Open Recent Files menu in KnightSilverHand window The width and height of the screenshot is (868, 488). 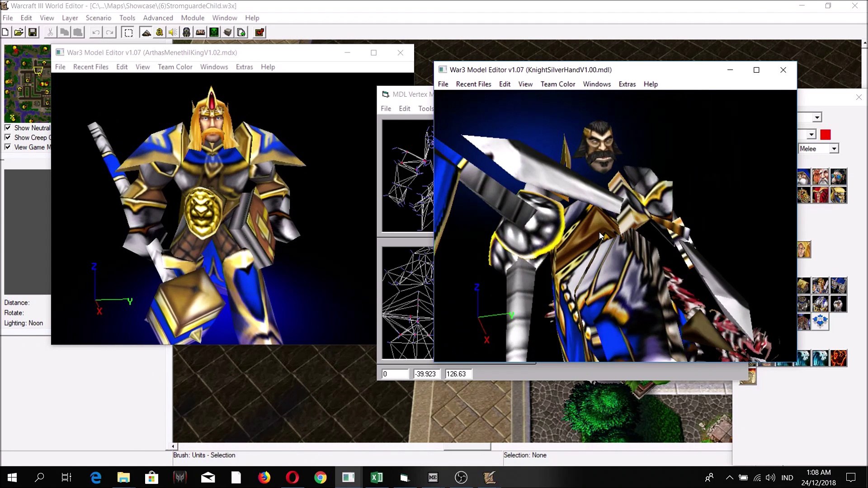point(473,84)
